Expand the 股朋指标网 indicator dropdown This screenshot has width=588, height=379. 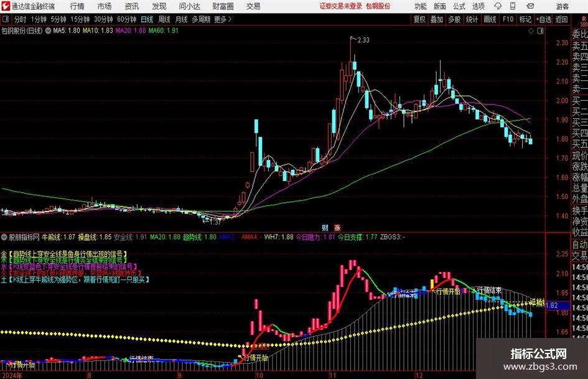(x=4, y=237)
